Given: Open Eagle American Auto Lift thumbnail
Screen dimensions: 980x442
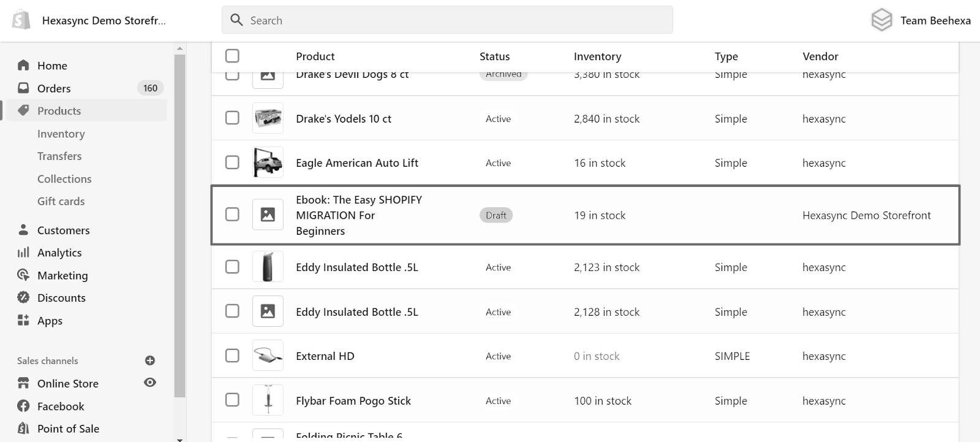Looking at the screenshot, I should pos(268,162).
